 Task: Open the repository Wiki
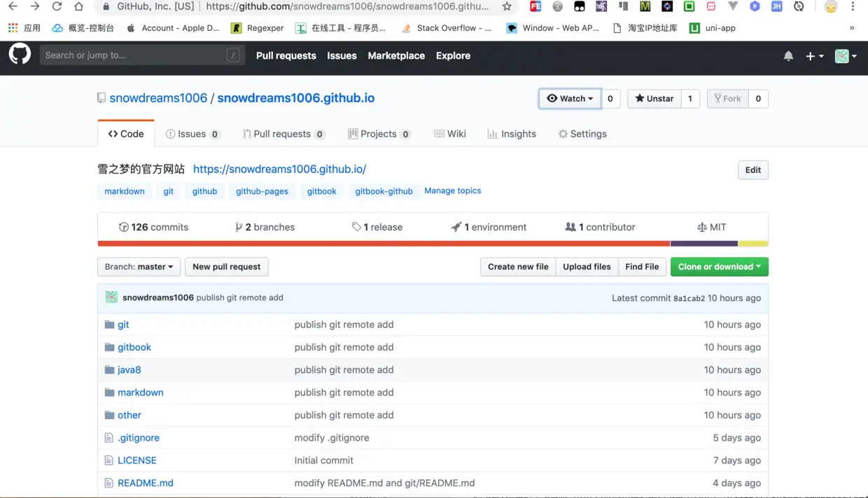click(x=450, y=134)
